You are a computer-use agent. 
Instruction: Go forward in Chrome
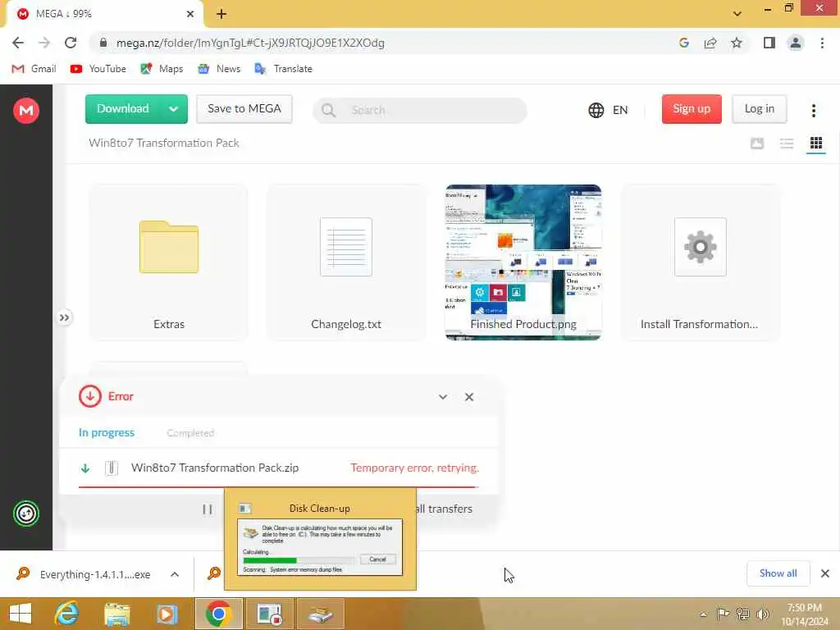point(44,43)
